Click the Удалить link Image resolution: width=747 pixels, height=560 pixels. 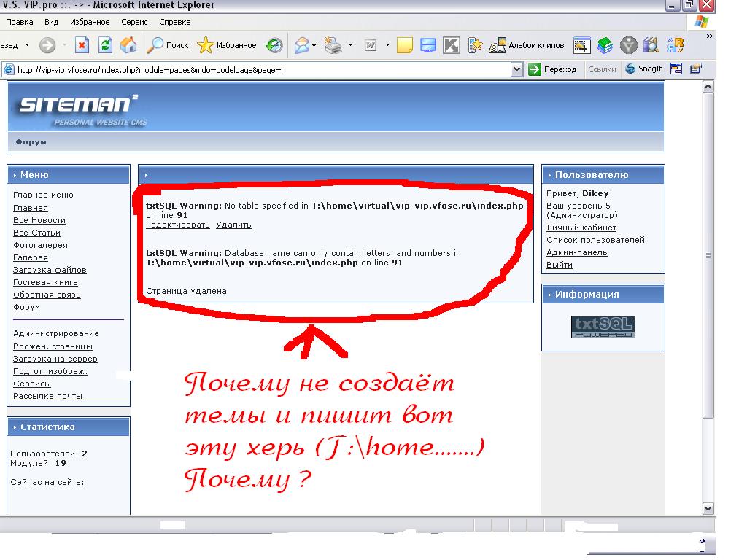pyautogui.click(x=233, y=225)
